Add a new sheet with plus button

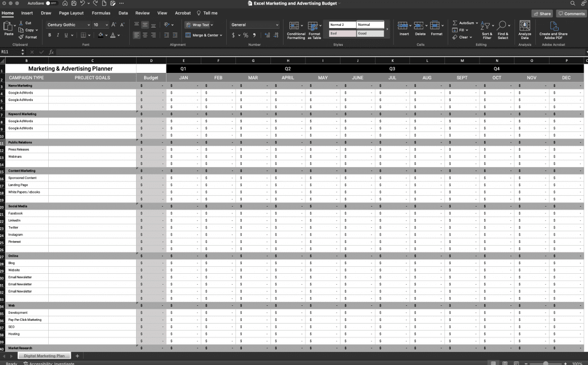(x=78, y=356)
